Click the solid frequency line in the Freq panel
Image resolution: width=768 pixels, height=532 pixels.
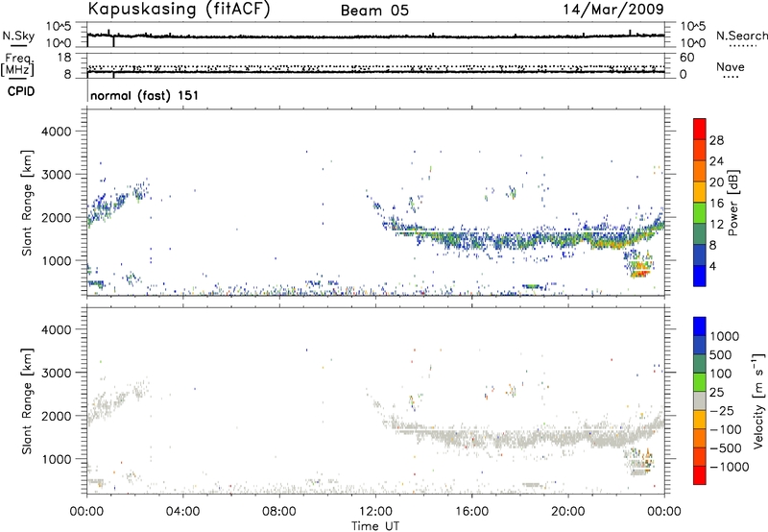(x=375, y=72)
